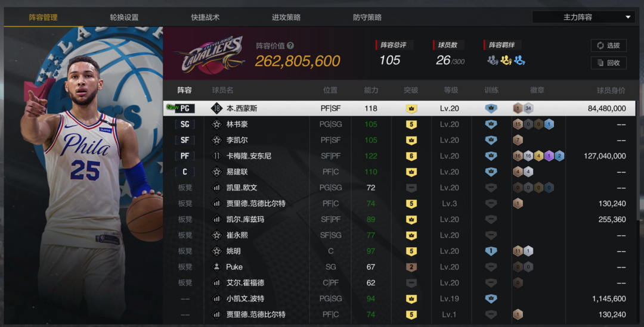Screen dimensions: 644x327
Task: Click the yellow 阵容羁绊 chemistry icon
Action: pos(506,61)
